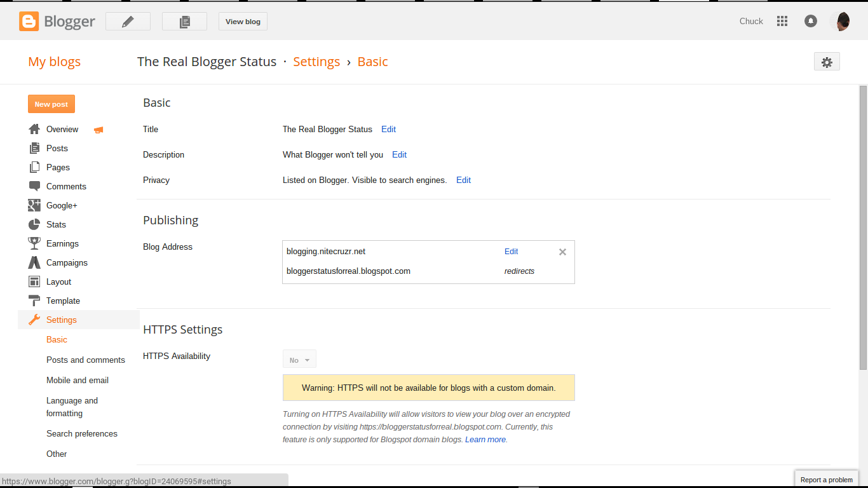Click the Settings breadcrumb link
Screen dimensions: 868x488
tap(316, 62)
